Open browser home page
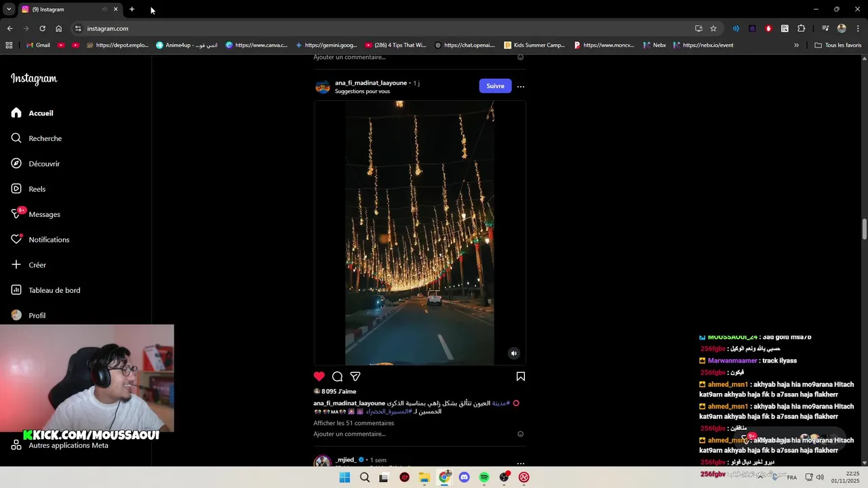Image resolution: width=868 pixels, height=488 pixels. pyautogui.click(x=58, y=28)
